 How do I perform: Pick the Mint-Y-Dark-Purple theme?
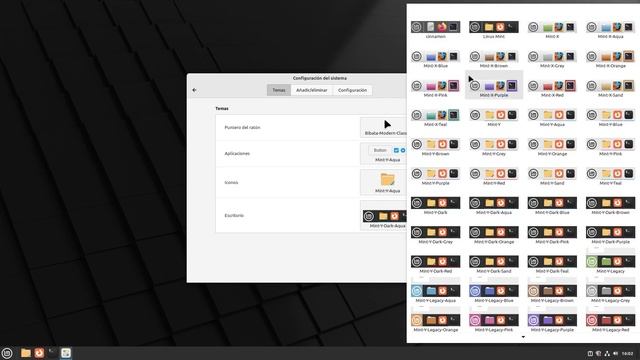(x=611, y=235)
